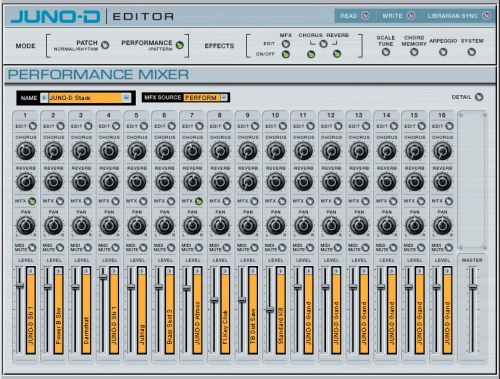Click the Power B Slw patch name
The height and width of the screenshot is (379, 500).
coord(58,326)
